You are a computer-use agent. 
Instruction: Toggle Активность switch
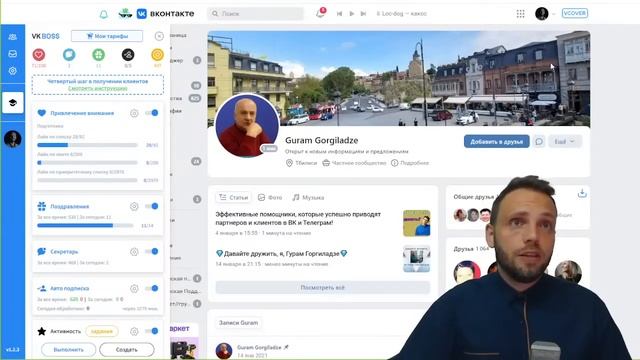pos(152,331)
